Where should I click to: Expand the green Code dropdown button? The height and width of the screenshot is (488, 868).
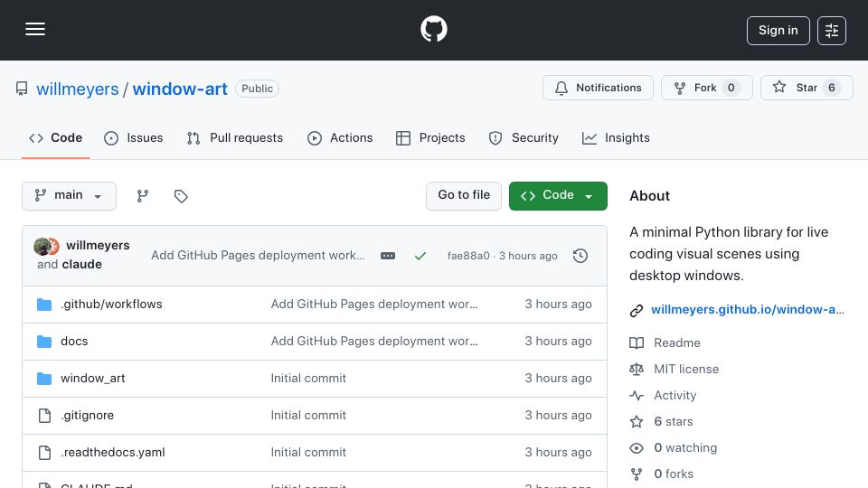pyautogui.click(x=558, y=196)
